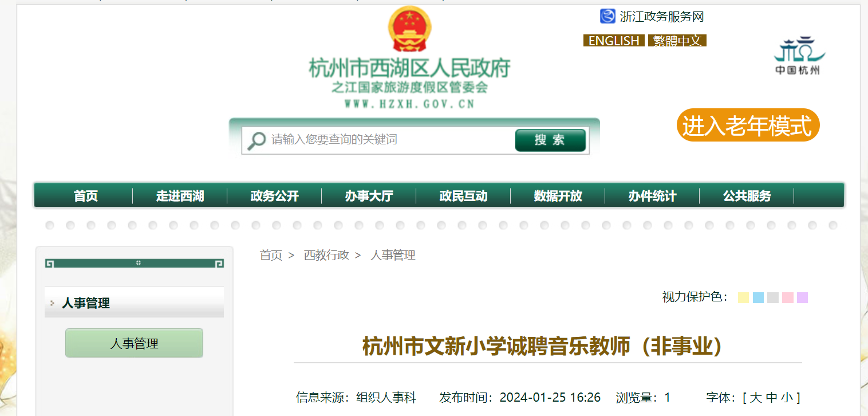Select the blue eye-protection color

[759, 297]
